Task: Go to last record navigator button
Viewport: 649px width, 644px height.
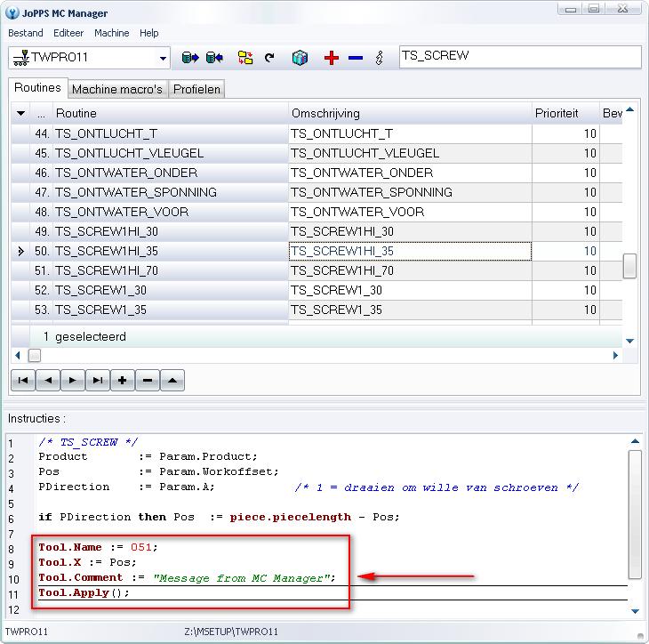Action: point(98,380)
